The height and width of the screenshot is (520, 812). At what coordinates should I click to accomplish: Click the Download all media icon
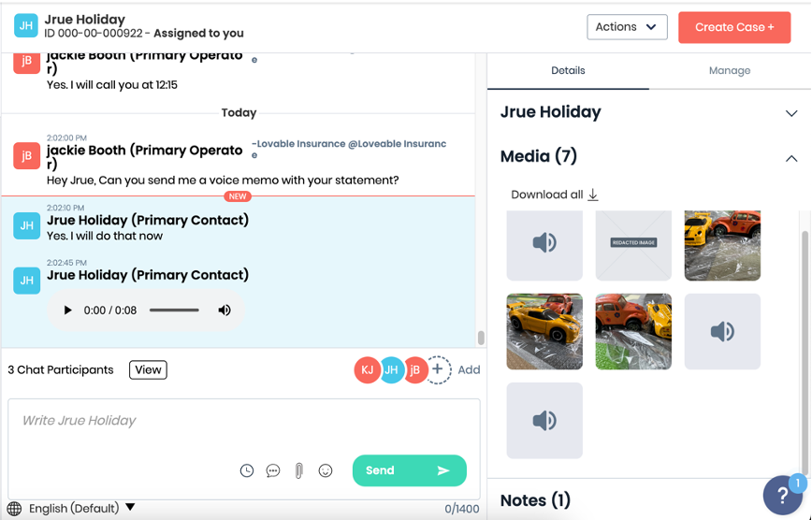(592, 195)
